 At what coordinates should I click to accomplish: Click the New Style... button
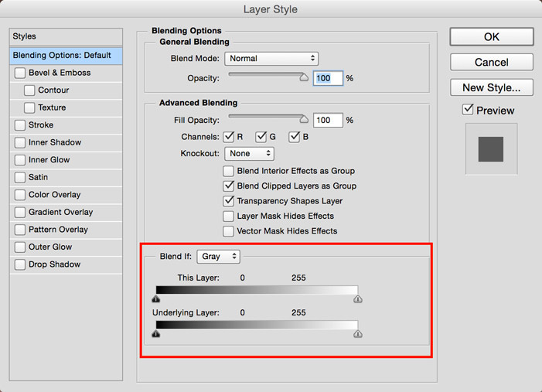[492, 87]
